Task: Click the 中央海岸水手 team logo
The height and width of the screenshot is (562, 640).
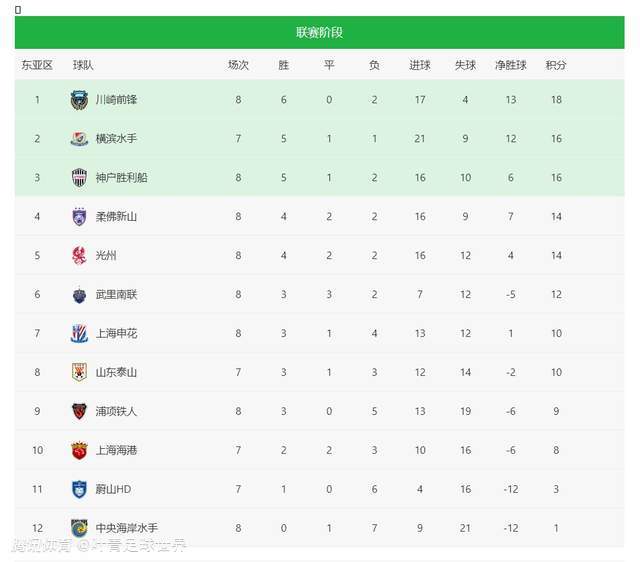Action: [x=79, y=528]
